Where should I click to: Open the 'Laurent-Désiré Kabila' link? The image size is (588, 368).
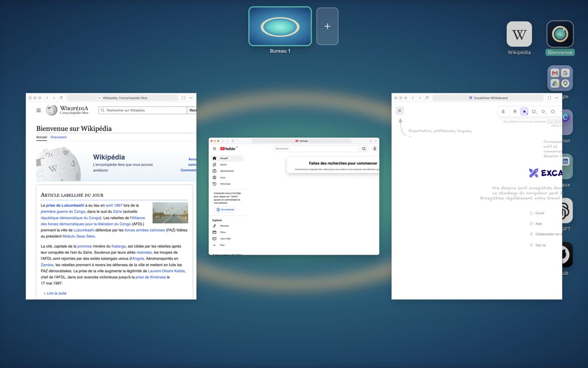(166, 271)
